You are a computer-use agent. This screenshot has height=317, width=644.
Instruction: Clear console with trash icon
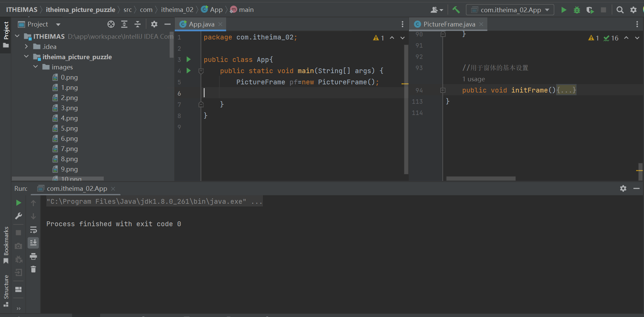click(33, 269)
